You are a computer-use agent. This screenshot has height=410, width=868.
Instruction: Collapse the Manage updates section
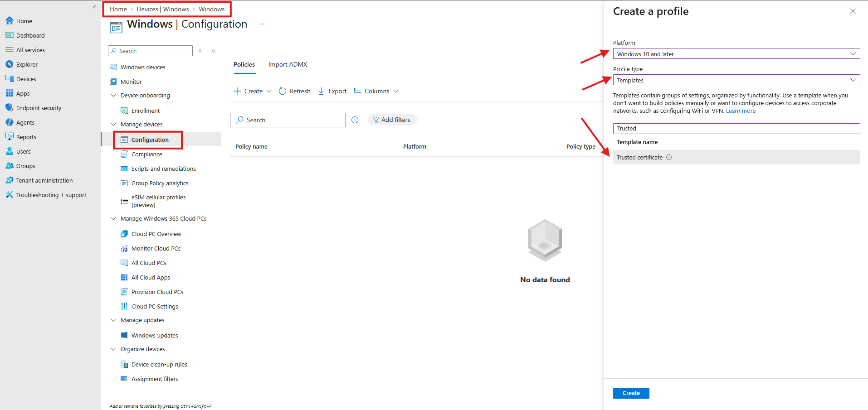pyautogui.click(x=113, y=320)
